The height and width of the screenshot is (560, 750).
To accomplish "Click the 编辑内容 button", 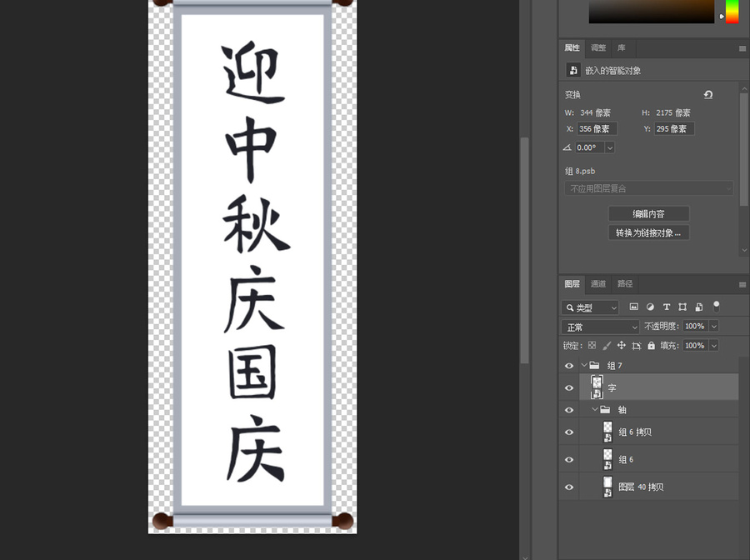I will click(648, 214).
